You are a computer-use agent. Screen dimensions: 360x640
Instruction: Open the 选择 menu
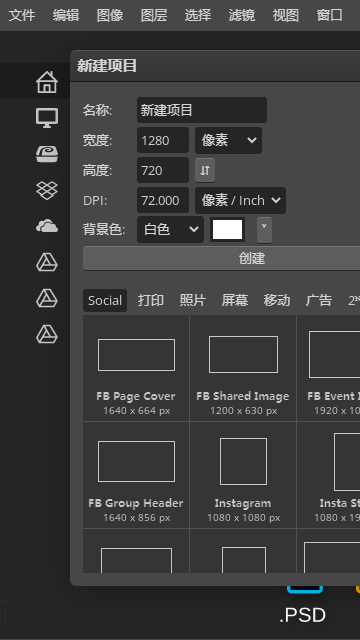click(x=198, y=16)
